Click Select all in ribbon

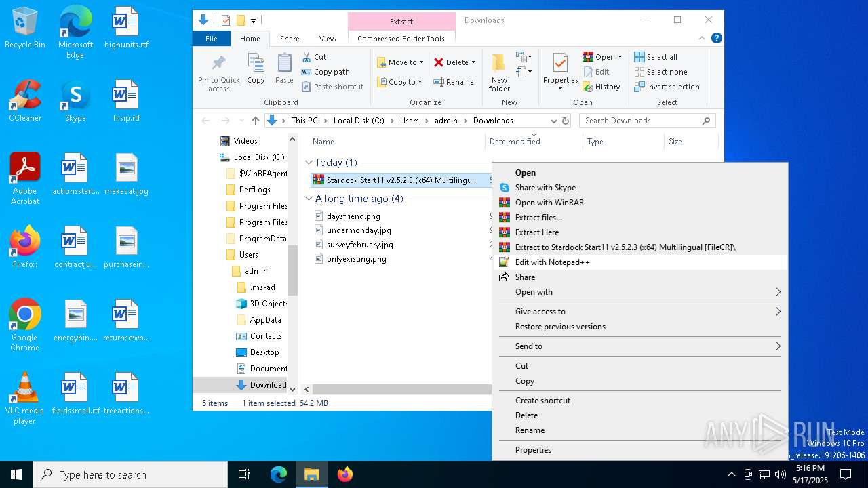[x=656, y=57]
